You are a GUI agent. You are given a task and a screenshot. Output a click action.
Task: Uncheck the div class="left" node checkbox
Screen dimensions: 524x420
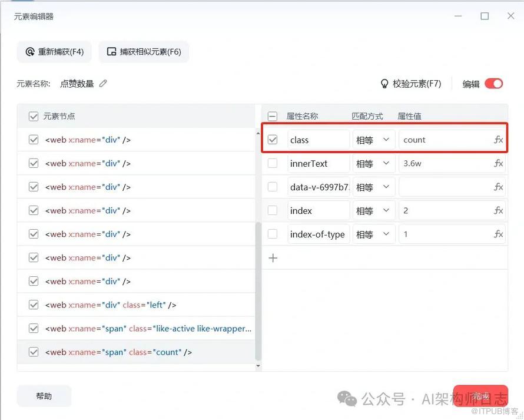point(34,305)
